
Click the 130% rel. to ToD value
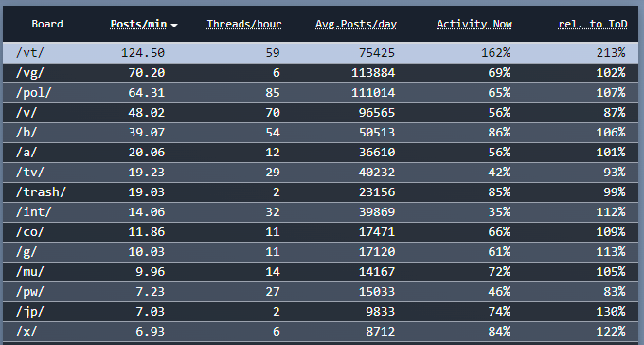(611, 311)
